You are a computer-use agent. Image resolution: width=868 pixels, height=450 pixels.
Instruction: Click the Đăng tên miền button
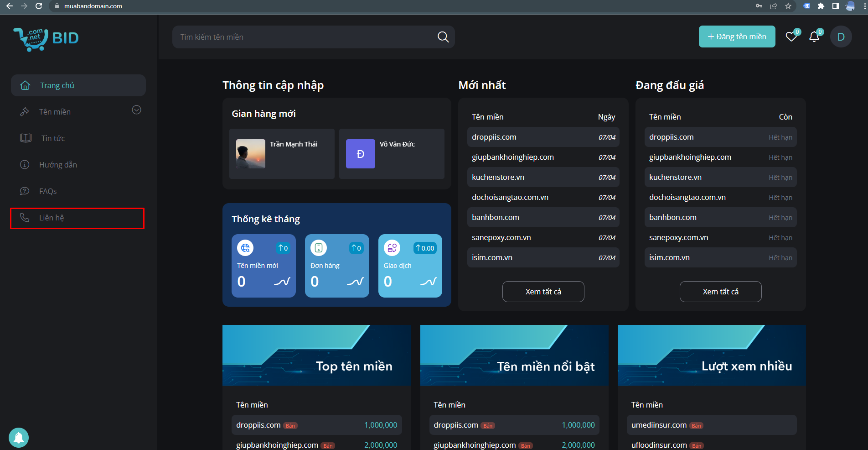pos(737,37)
